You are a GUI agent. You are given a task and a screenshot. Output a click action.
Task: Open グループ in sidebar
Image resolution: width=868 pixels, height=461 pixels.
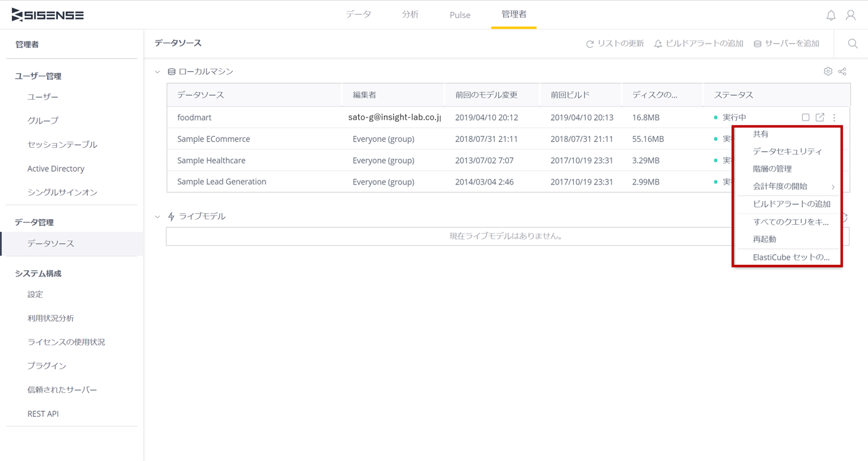[43, 120]
